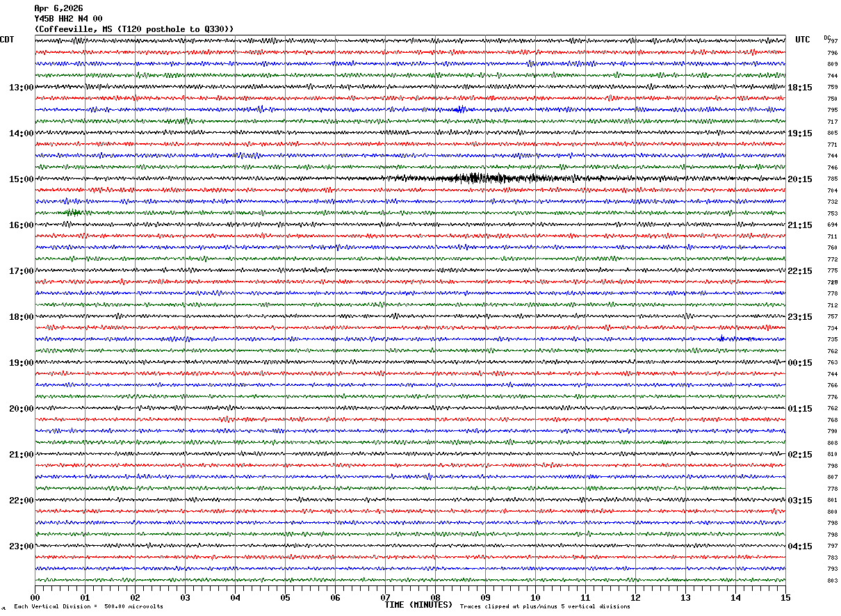Screen dimensions: 841x616
Task: Click the 19:00 CDT hour label
Action: pyautogui.click(x=22, y=363)
